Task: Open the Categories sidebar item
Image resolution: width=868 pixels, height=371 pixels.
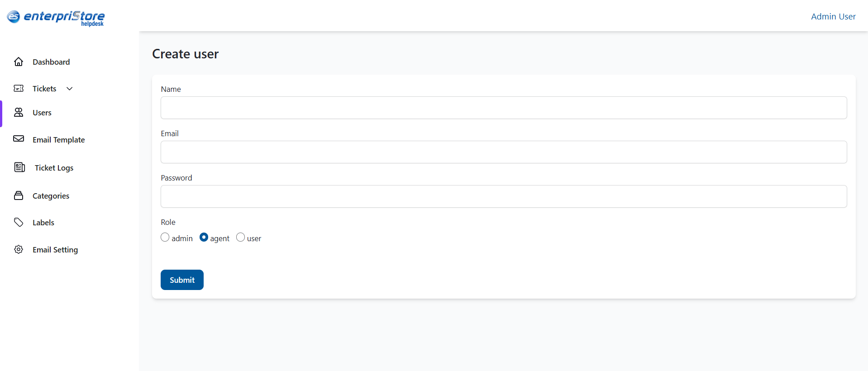Action: [50, 195]
